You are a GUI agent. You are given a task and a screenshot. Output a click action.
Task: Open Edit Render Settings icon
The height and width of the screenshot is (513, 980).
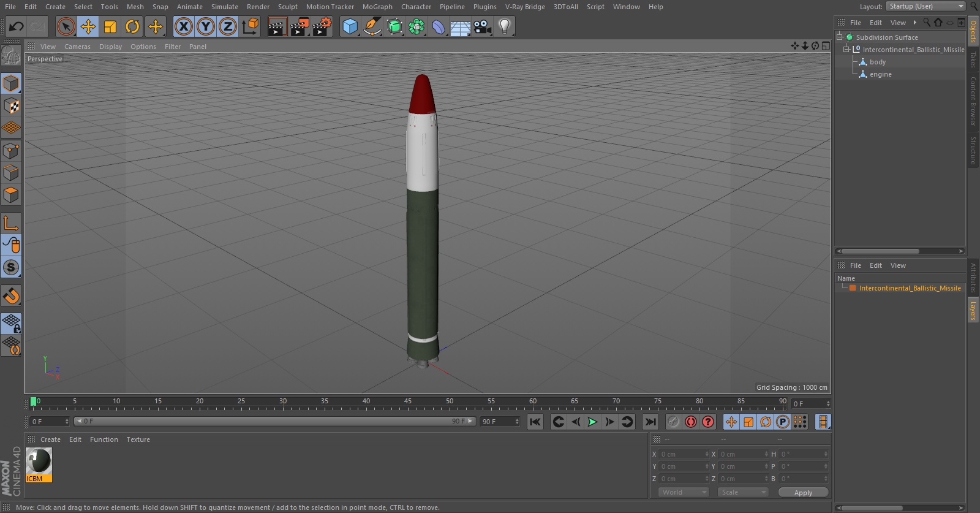[322, 26]
